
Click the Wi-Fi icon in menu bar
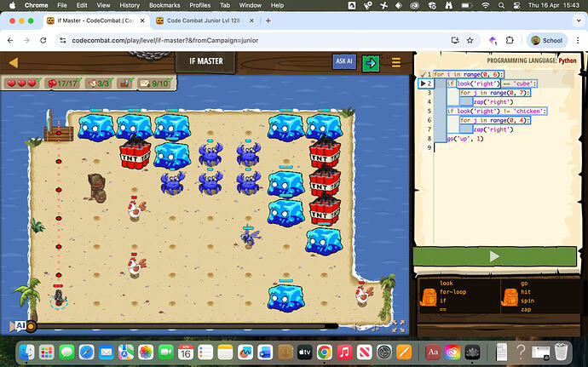486,5
